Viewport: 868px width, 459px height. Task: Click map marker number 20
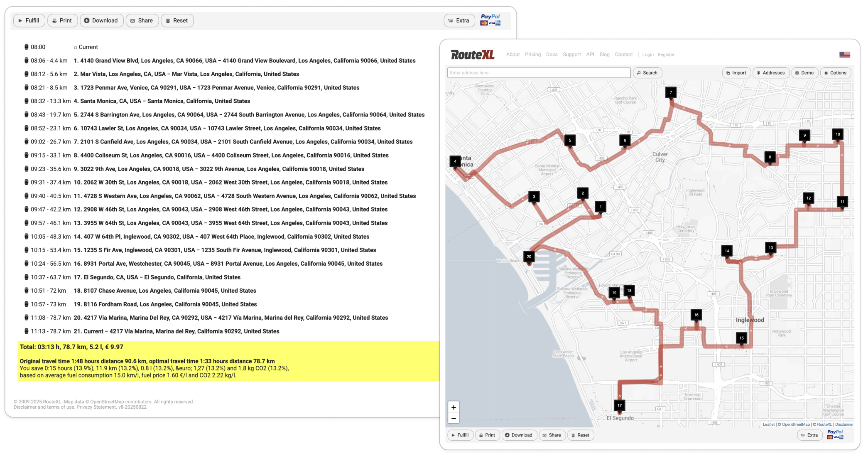click(x=529, y=257)
